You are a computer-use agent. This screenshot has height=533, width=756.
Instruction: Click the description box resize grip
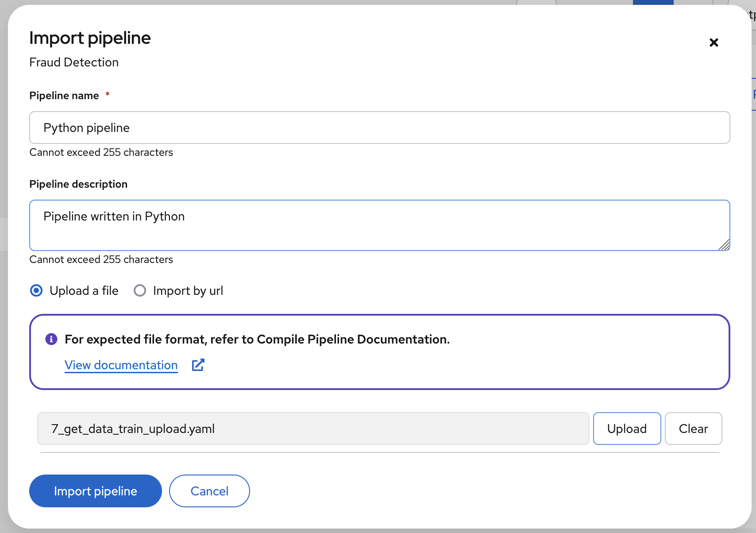[724, 245]
